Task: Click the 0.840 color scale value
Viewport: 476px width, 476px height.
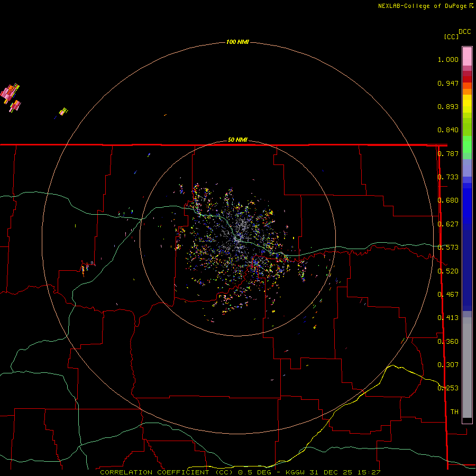Action: pos(448,130)
